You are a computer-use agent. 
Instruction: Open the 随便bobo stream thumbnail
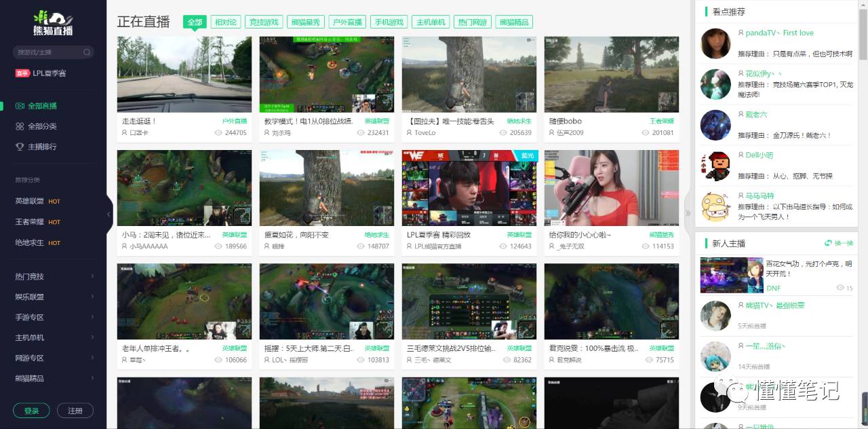coord(612,75)
